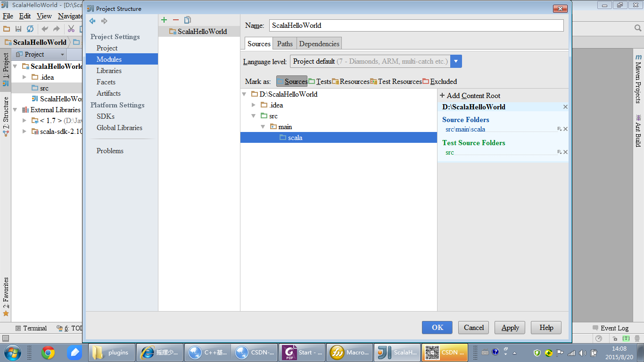644x362 pixels.
Task: Mark the folder as Sources
Action: pos(292,82)
